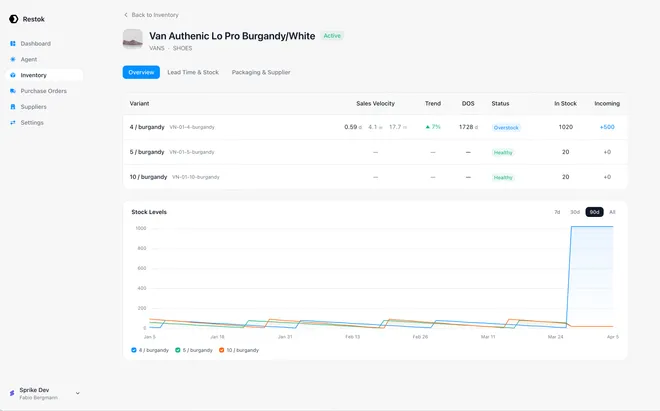Select the Inventory icon in sidebar
The width and height of the screenshot is (660, 411).
point(13,75)
